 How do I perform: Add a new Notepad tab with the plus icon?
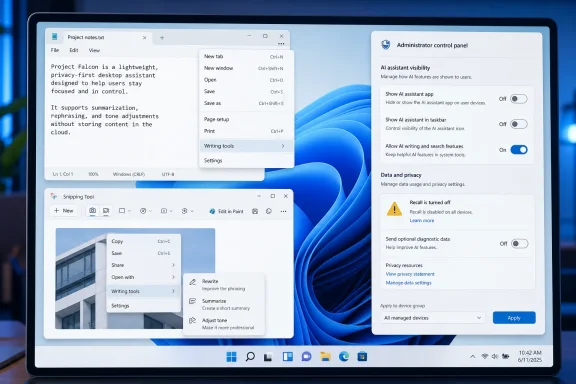(162, 37)
